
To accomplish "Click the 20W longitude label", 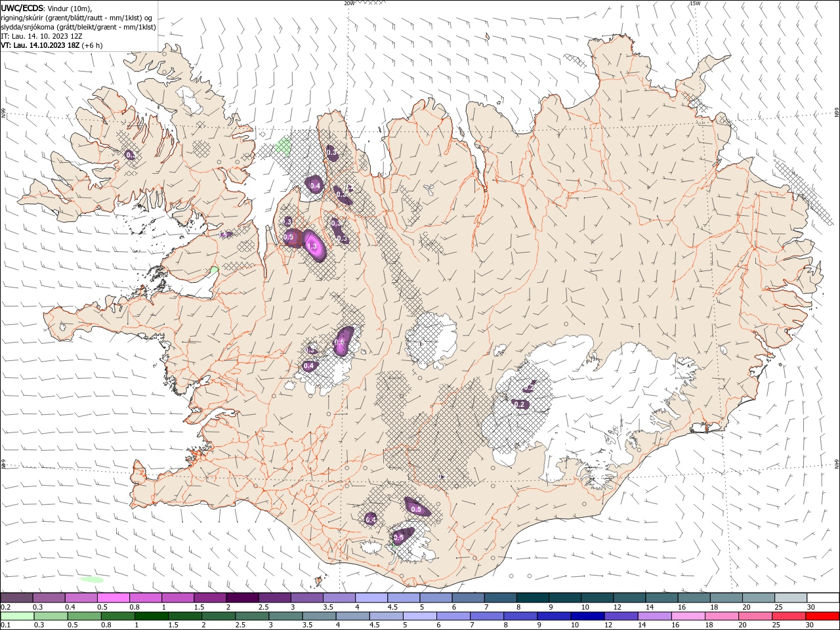I will [x=349, y=3].
